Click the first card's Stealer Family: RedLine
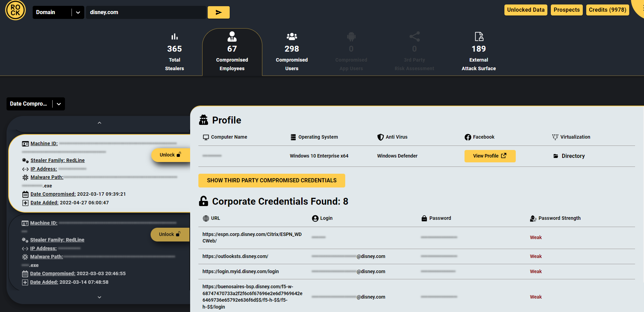Image resolution: width=644 pixels, height=312 pixels. point(57,161)
